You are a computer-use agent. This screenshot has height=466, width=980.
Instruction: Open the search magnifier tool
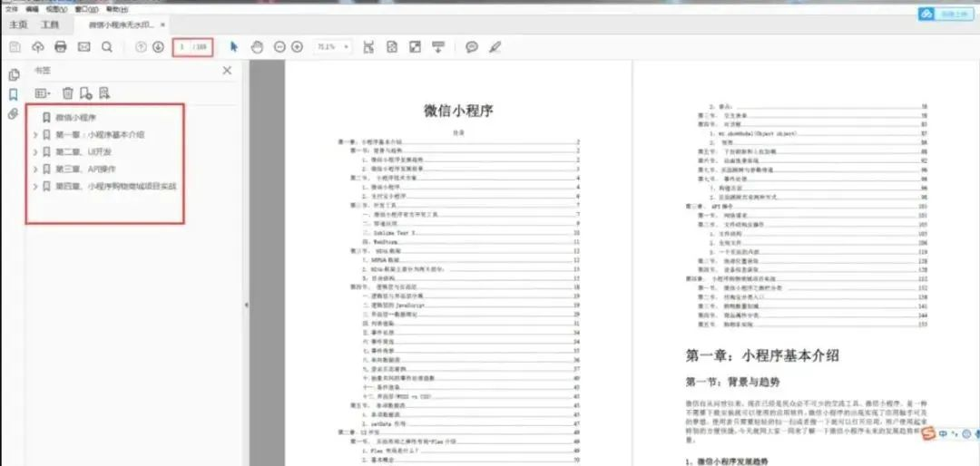point(107,47)
